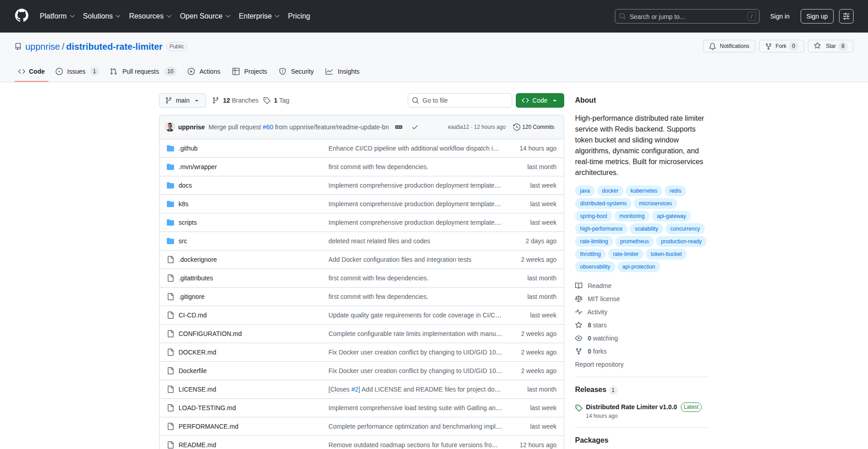The width and height of the screenshot is (868, 449).
Task: Open the uppnrise owner link
Action: (42, 47)
